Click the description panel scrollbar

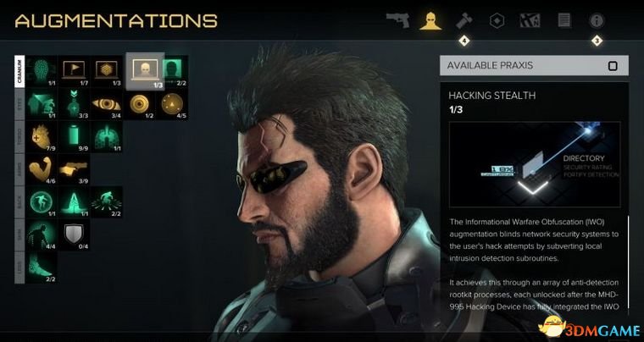[628, 262]
